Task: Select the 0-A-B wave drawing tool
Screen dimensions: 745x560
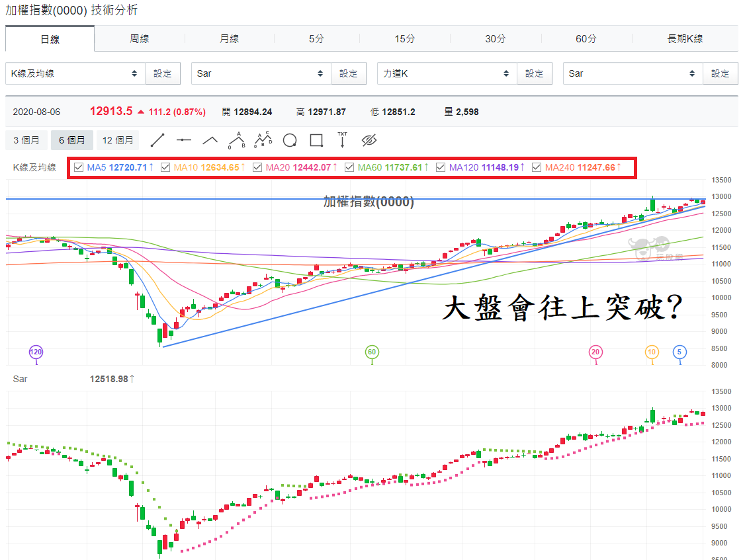Action: 237,140
